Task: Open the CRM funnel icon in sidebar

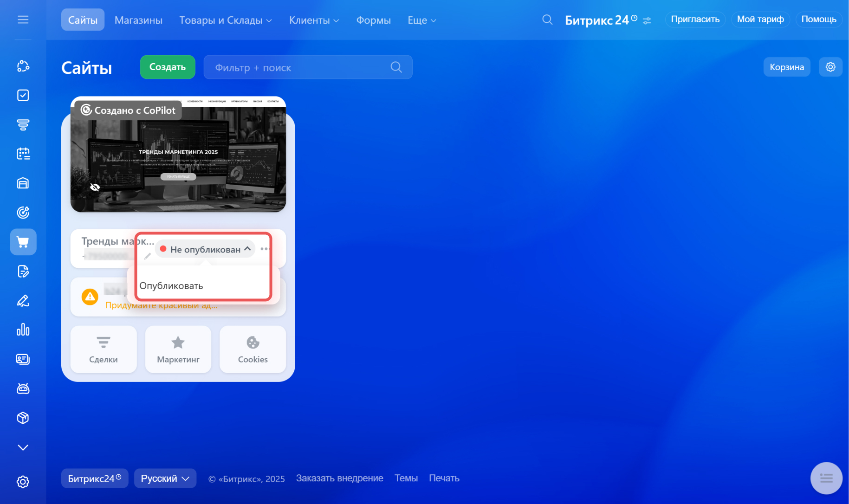Action: coord(23,124)
